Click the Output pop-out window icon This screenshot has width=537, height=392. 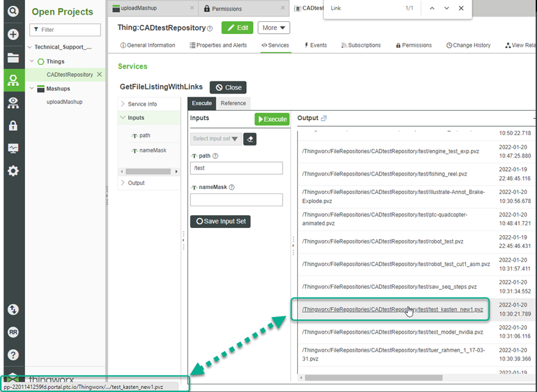point(324,118)
